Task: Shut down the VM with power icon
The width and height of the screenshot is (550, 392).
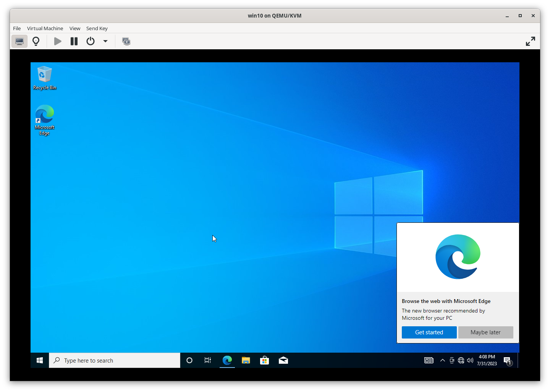Action: click(91, 41)
